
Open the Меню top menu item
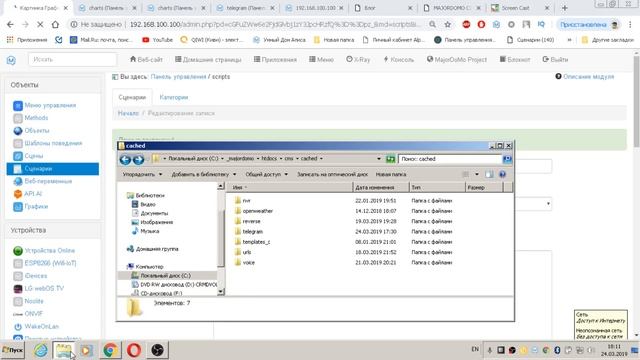321,60
